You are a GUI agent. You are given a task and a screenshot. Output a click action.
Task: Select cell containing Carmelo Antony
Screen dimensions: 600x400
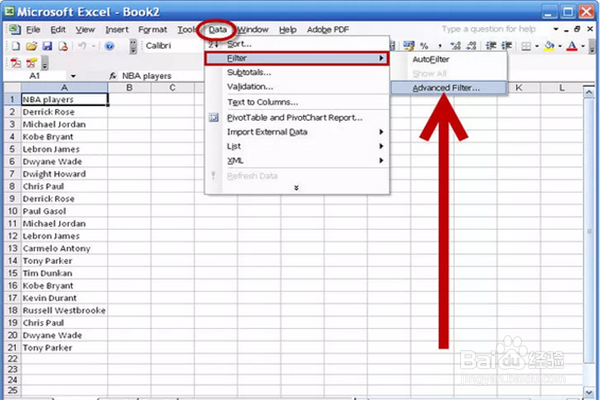pos(64,248)
